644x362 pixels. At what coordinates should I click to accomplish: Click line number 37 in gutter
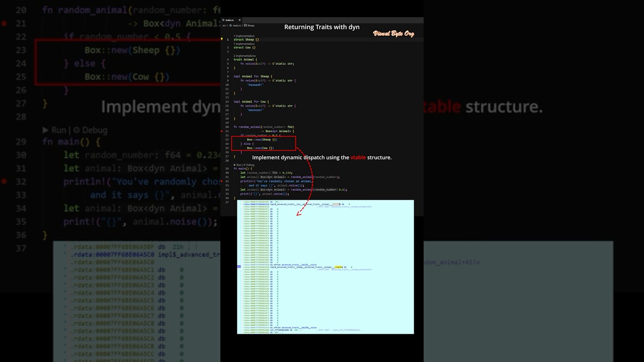click(x=228, y=202)
